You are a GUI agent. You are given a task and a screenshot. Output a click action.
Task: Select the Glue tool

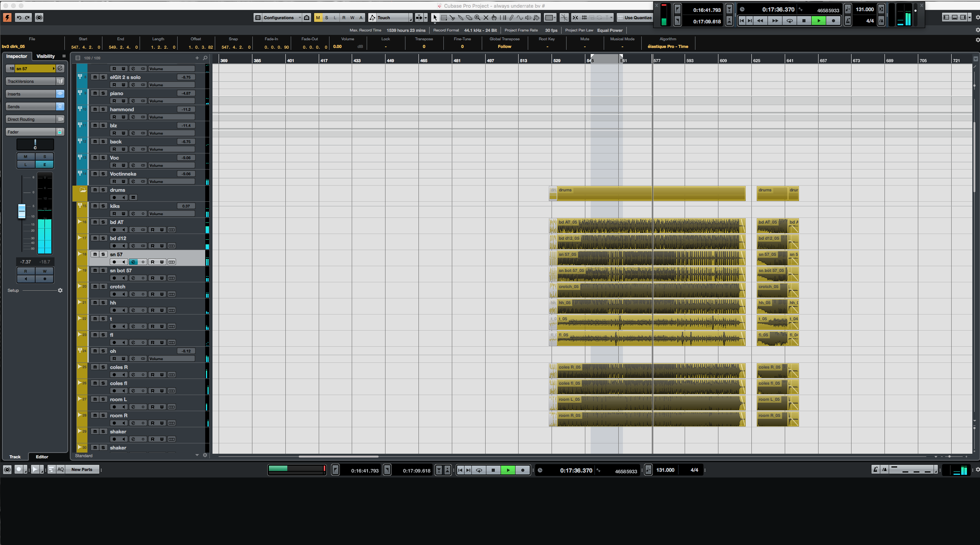tap(461, 18)
